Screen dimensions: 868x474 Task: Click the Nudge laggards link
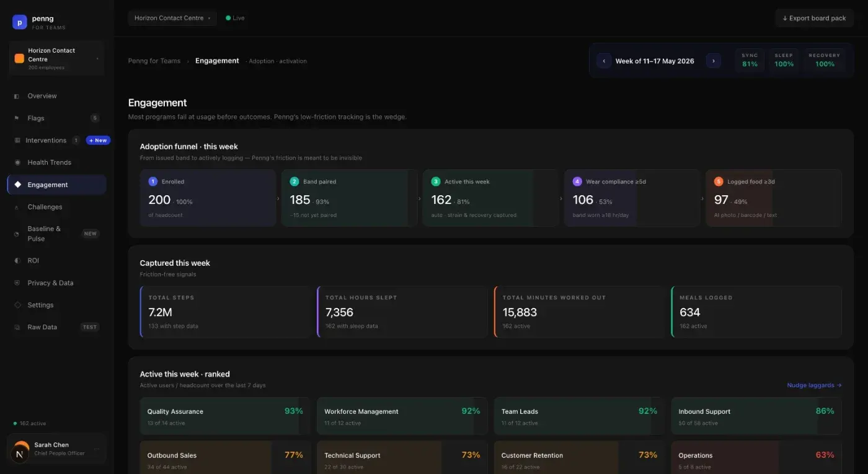pos(814,385)
